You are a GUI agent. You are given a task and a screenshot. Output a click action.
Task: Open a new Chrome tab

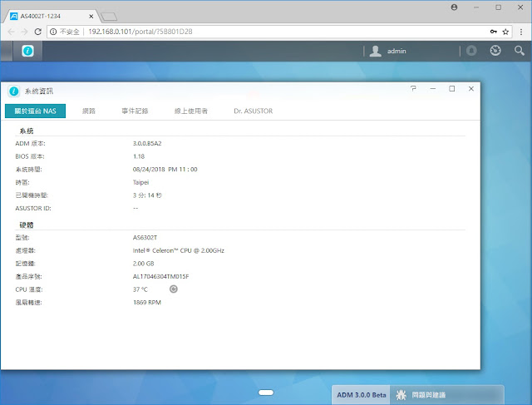pos(109,17)
